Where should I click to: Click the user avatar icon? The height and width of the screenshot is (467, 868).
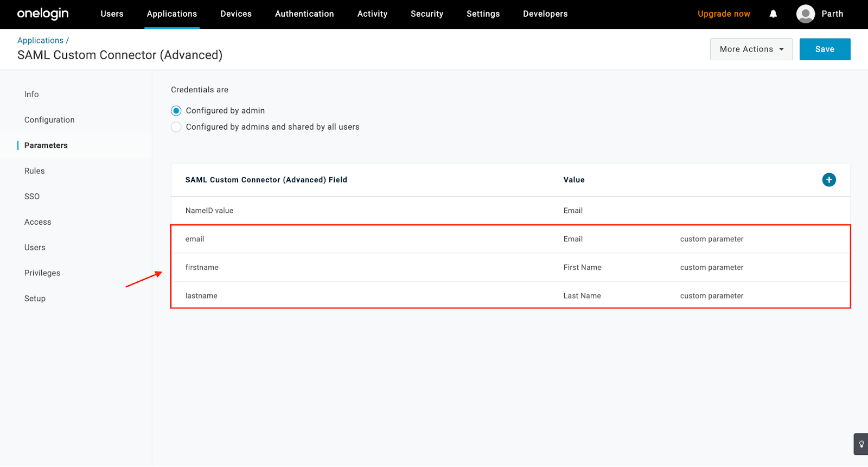coord(806,14)
